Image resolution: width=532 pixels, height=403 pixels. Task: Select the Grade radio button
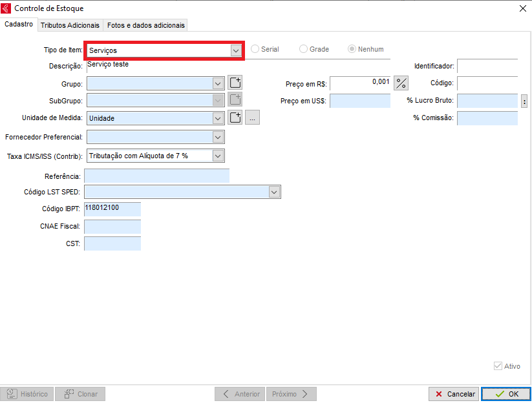pos(304,49)
